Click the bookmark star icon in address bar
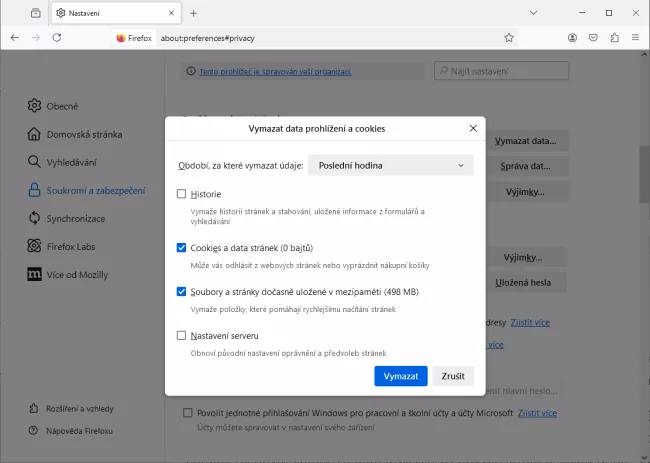Screen dimensions: 650x463 click(509, 37)
